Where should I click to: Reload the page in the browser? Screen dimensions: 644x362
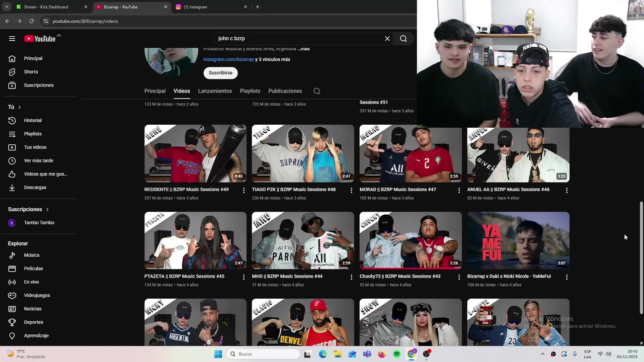31,21
